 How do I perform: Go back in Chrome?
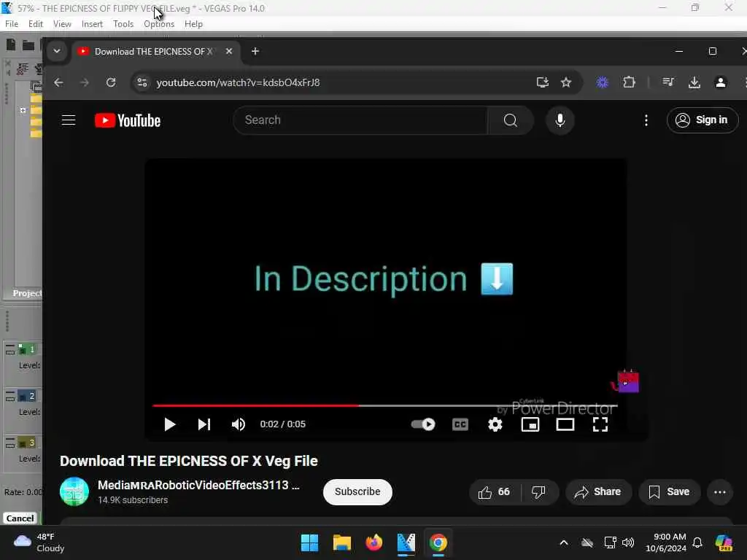58,82
